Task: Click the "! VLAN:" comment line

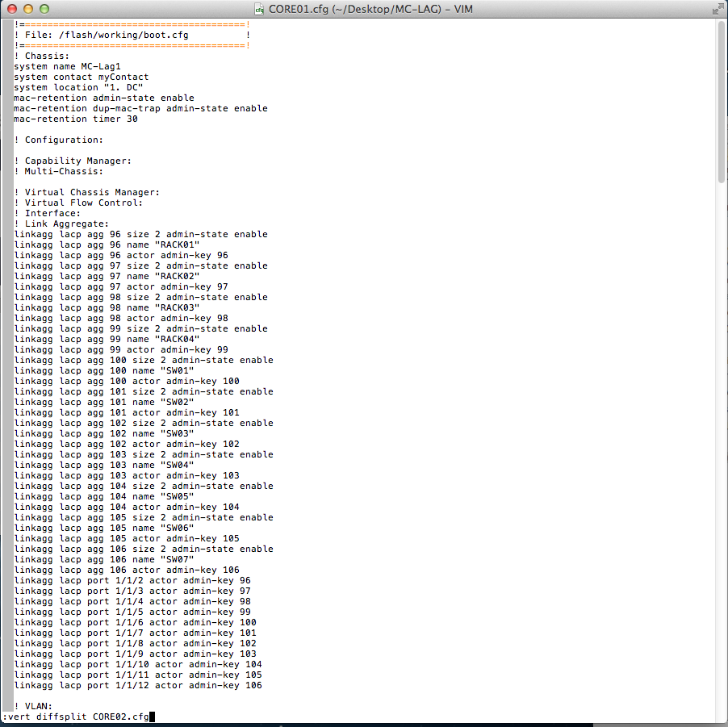Action: tap(33, 707)
